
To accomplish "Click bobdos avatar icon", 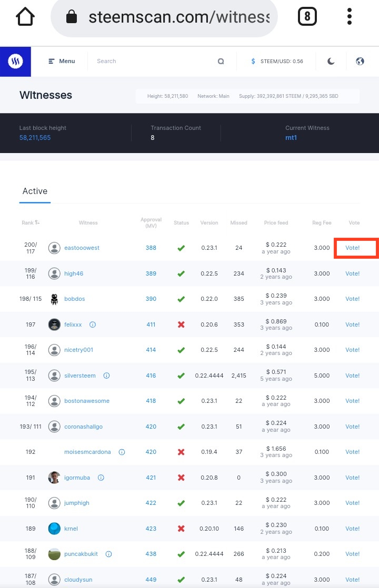I will click(x=54, y=299).
